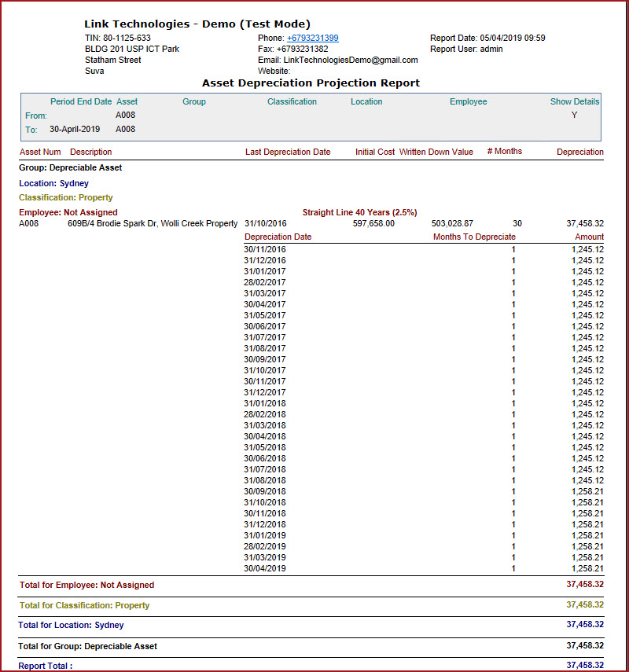
Task: Click Total for Group: Depreciable Asset label
Action: (87, 646)
